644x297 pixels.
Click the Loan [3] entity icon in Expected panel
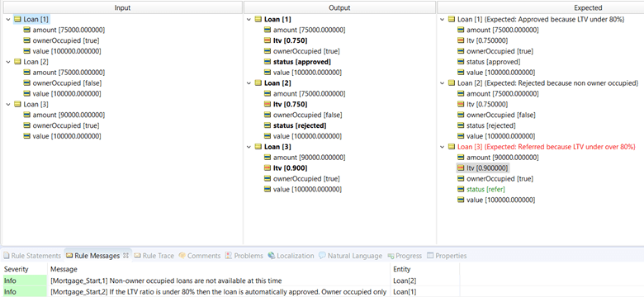(x=452, y=147)
